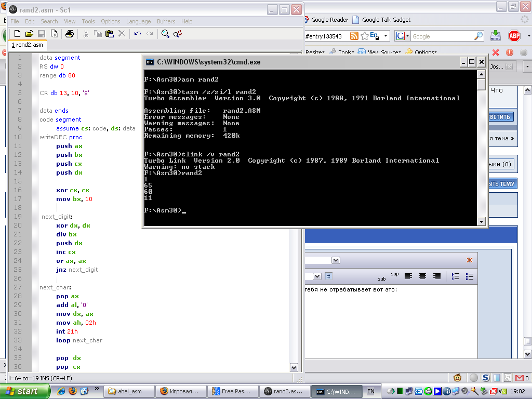Image resolution: width=532 pixels, height=399 pixels.
Task: Click the Paste clipboard icon
Action: 110,34
